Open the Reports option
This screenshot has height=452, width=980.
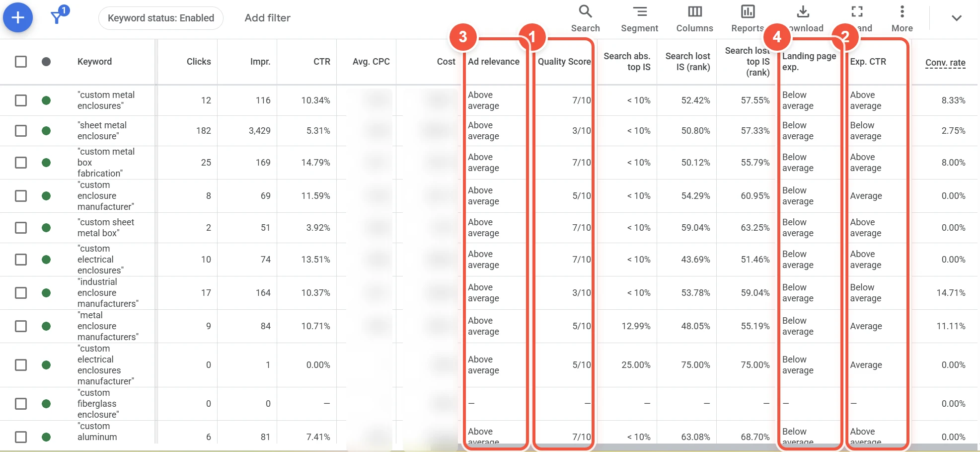point(747,18)
